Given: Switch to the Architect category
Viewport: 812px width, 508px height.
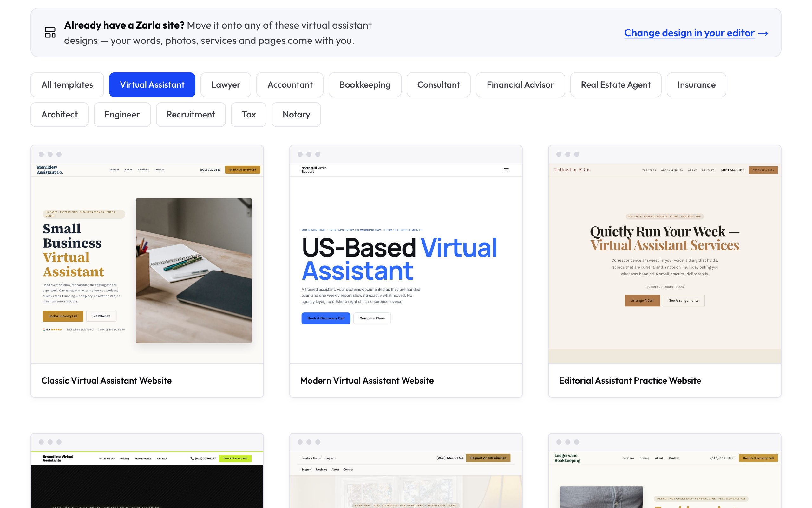Looking at the screenshot, I should [60, 115].
